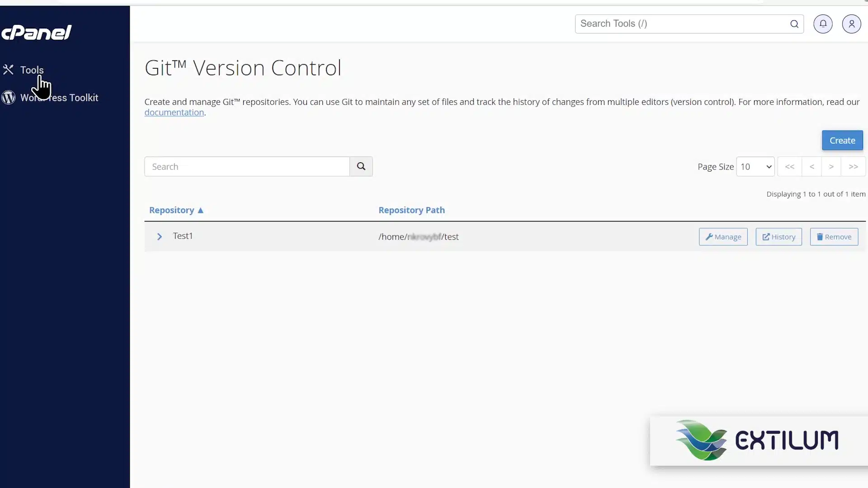Image resolution: width=868 pixels, height=488 pixels.
Task: Click the Tools wrench-cross icon
Action: pyautogui.click(x=8, y=70)
